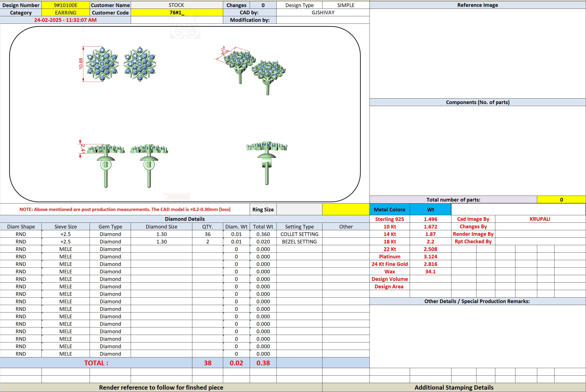The height and width of the screenshot is (392, 586).
Task: Click the BEZEL SETTING cell
Action: (299, 242)
